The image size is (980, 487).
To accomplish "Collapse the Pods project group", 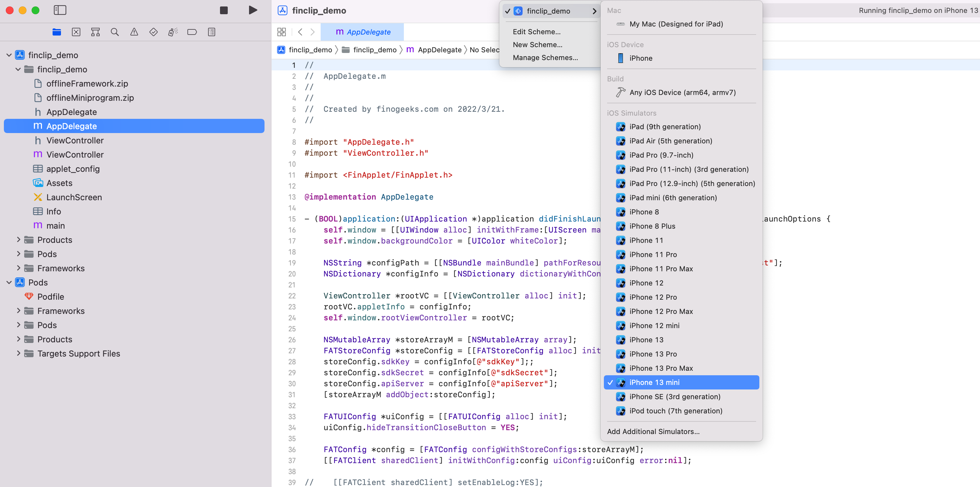I will [x=9, y=283].
